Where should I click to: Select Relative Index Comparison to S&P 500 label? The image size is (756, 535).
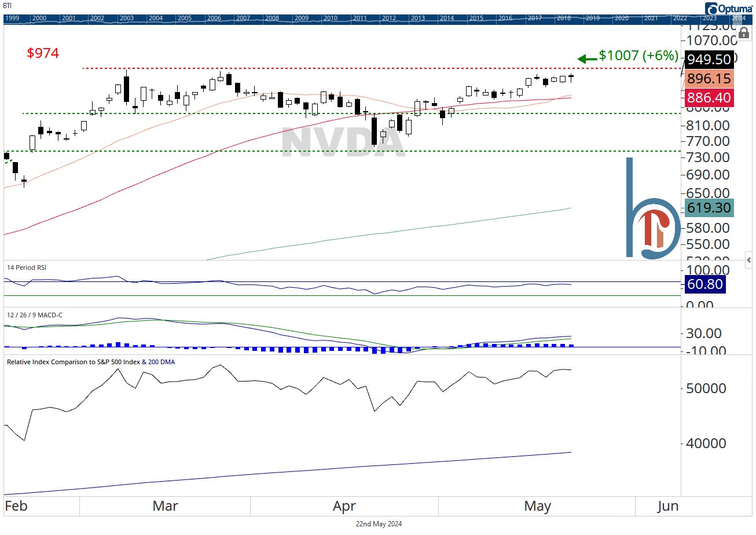tap(73, 362)
